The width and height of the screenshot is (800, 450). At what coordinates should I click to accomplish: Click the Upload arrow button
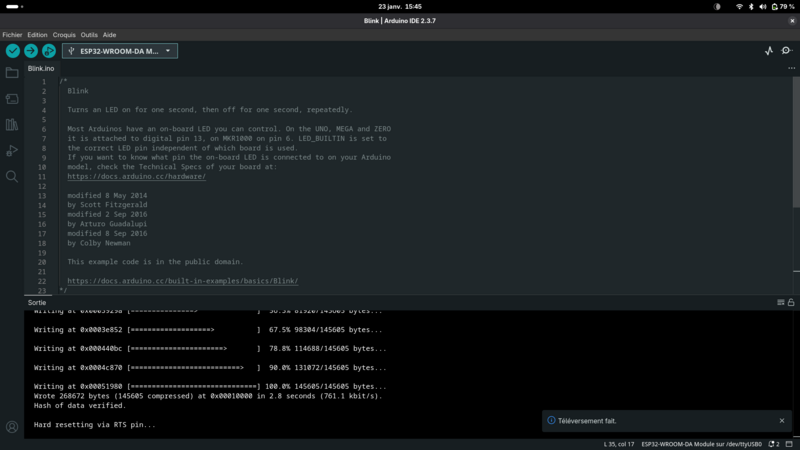31,51
